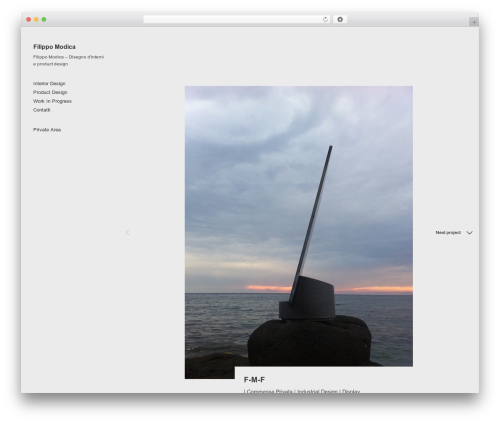Viewport: 500px width, 423px height.
Task: Click the dark circular icon beside address bar
Action: (x=340, y=19)
